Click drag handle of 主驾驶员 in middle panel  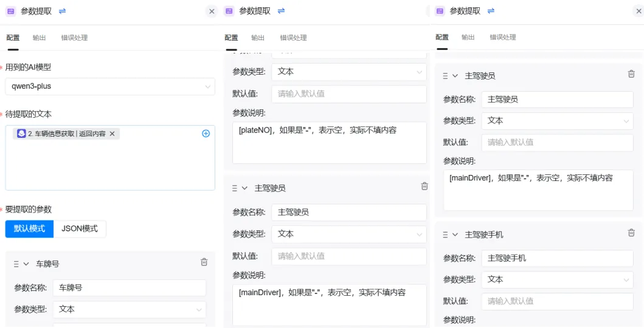(235, 188)
